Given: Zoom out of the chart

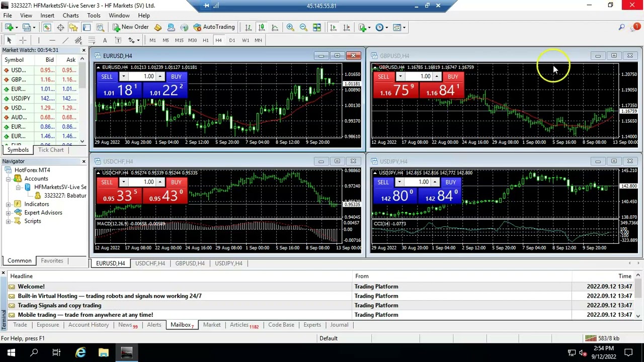Looking at the screenshot, I should coord(303,27).
